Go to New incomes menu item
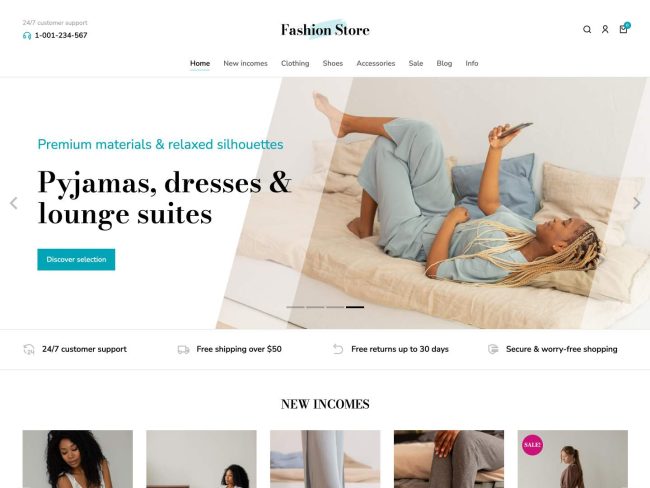The width and height of the screenshot is (650, 488). (245, 63)
